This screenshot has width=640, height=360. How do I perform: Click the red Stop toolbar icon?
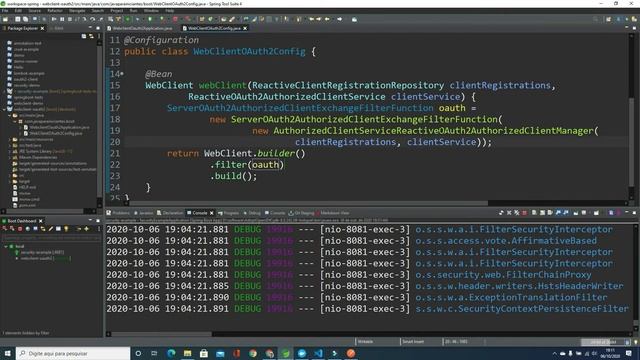[175, 19]
